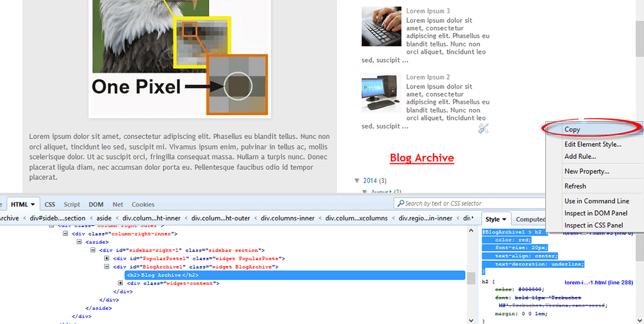Select div.columns-inner breadcrumb
This screenshot has height=324, width=644.
(288, 218)
